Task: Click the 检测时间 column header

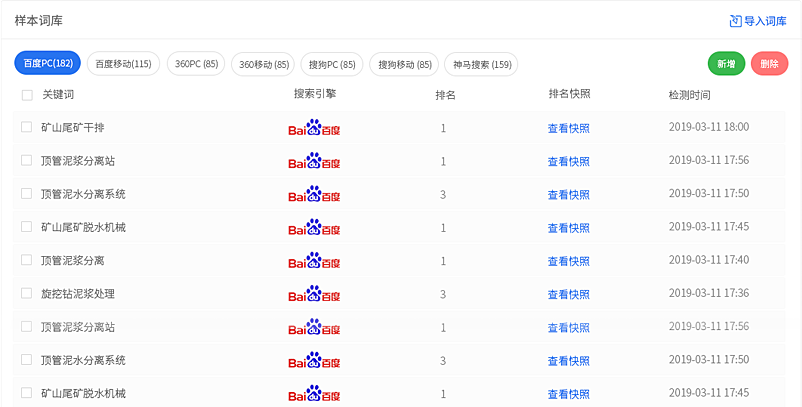Action: pyautogui.click(x=689, y=95)
